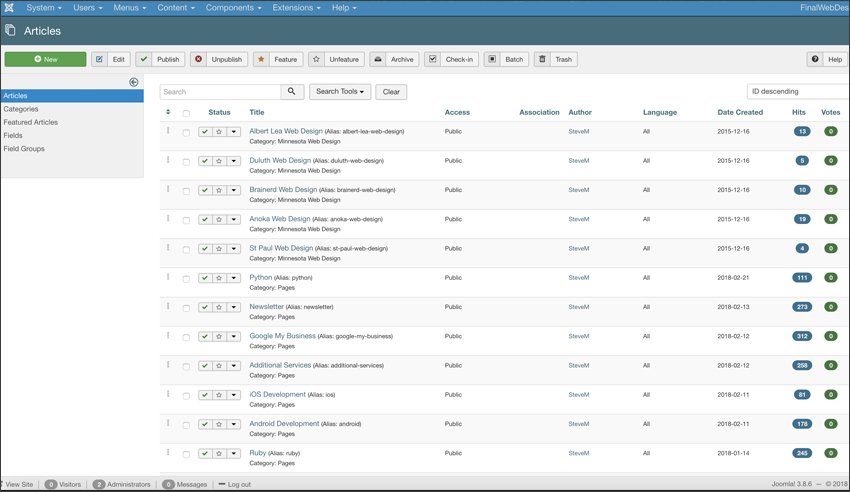
Task: Click the magnifier search icon button
Action: 292,92
